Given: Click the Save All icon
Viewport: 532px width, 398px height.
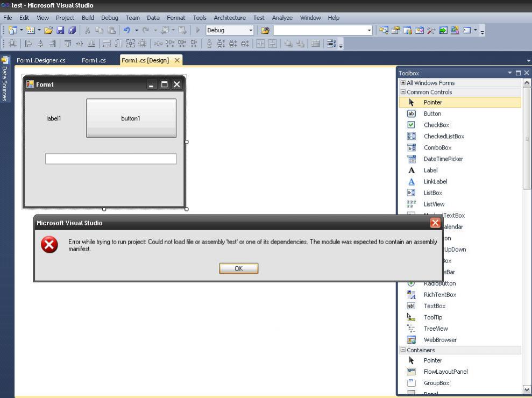Looking at the screenshot, I should [72, 30].
